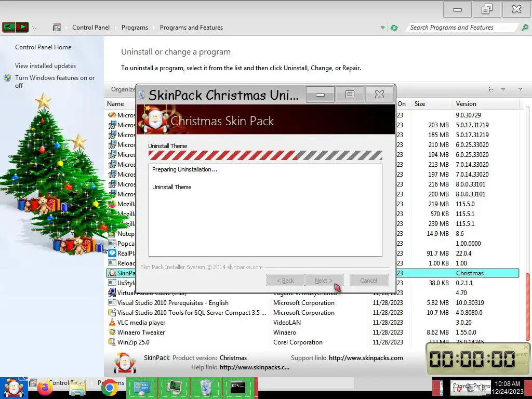Click the Search Programs and Features field

click(x=462, y=28)
